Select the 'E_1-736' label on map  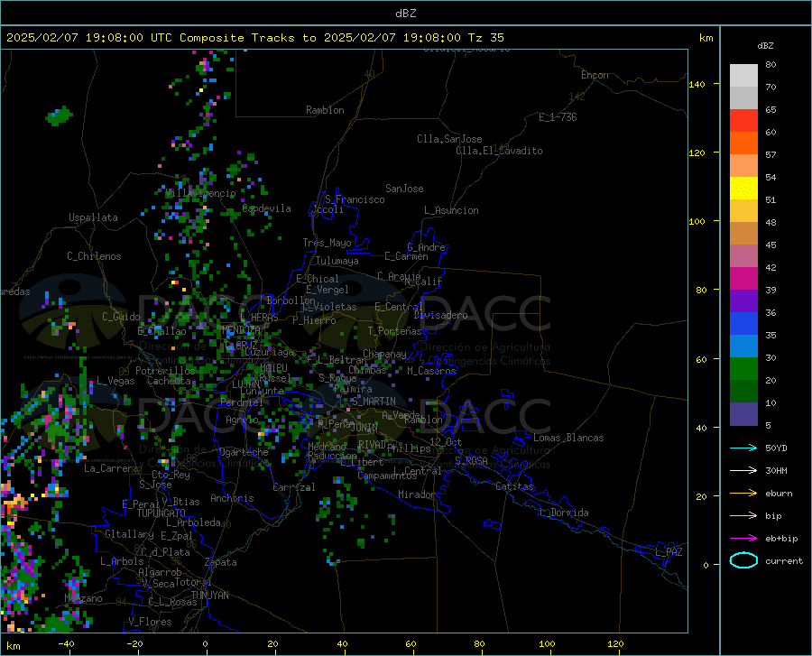pyautogui.click(x=558, y=117)
